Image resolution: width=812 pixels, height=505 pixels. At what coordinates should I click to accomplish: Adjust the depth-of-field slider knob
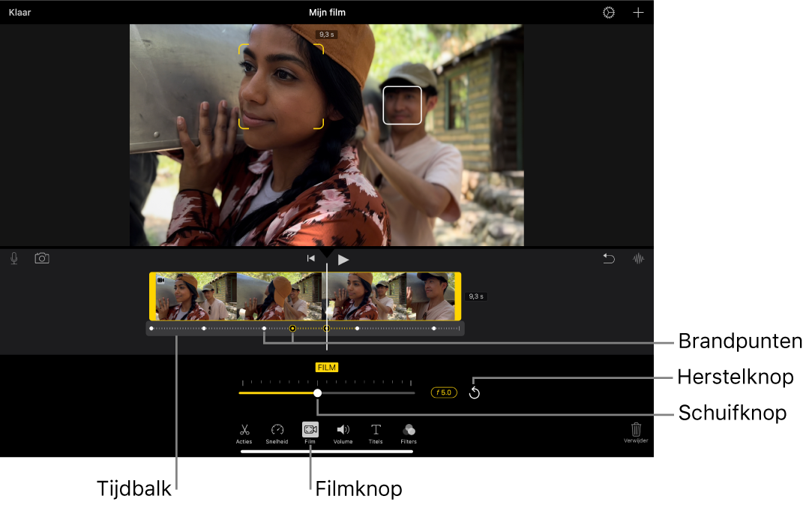point(317,393)
